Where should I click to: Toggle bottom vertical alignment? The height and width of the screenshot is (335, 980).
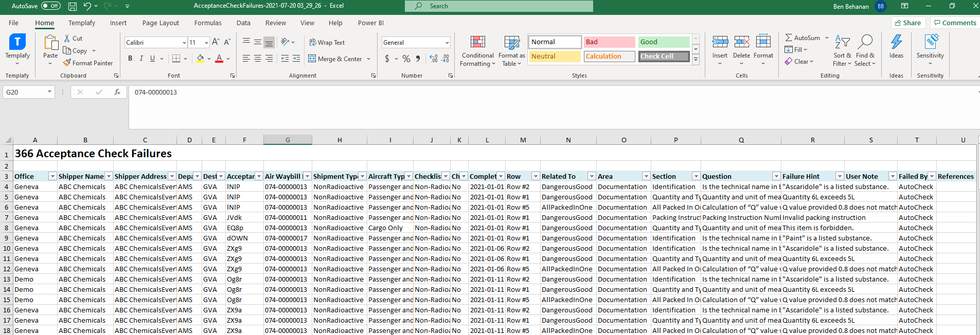pos(269,42)
